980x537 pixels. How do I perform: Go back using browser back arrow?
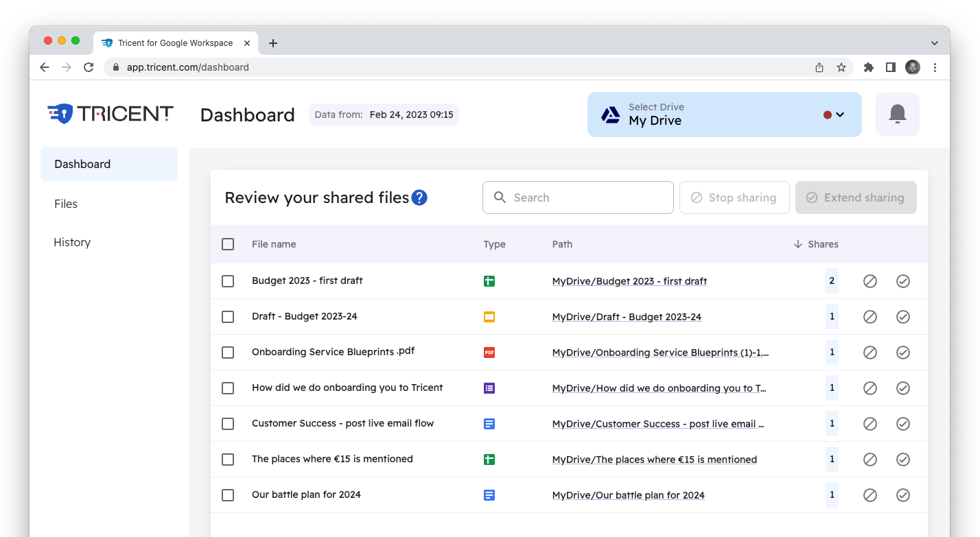tap(45, 67)
